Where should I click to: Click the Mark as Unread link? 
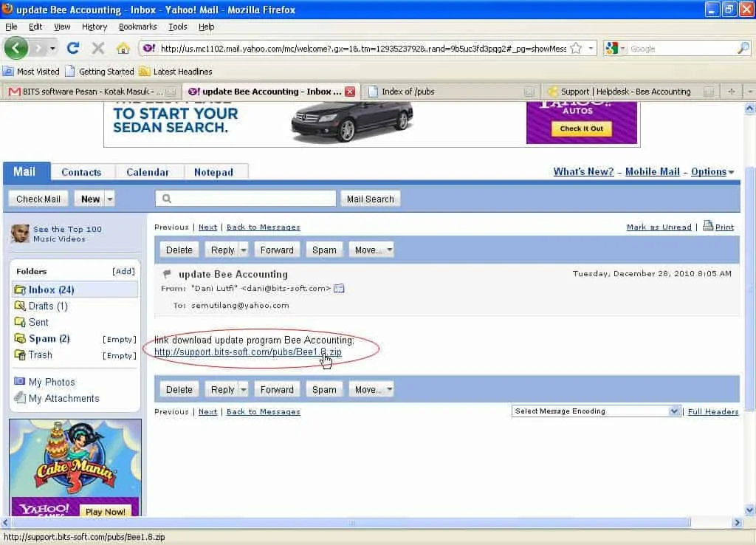tap(659, 227)
